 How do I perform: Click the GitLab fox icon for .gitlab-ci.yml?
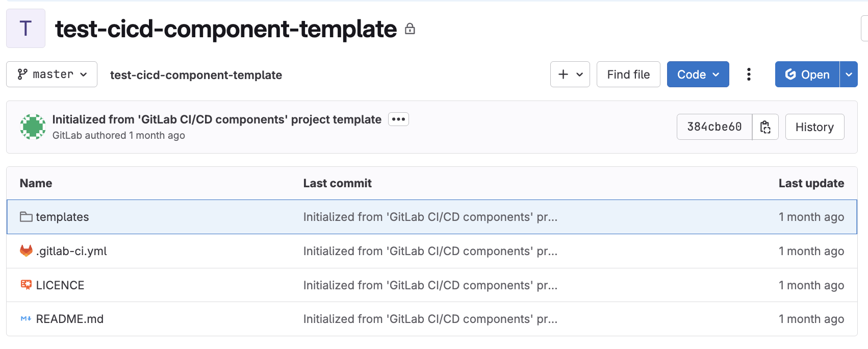26,251
